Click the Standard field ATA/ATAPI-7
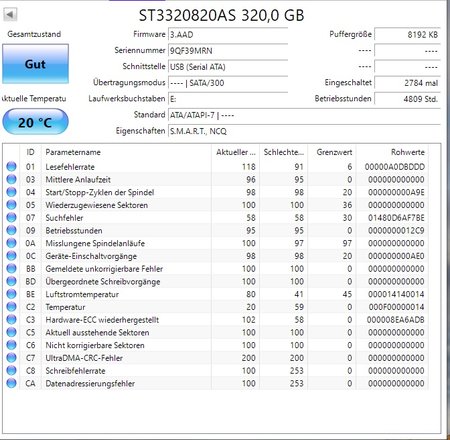The width and height of the screenshot is (450, 440). click(304, 115)
